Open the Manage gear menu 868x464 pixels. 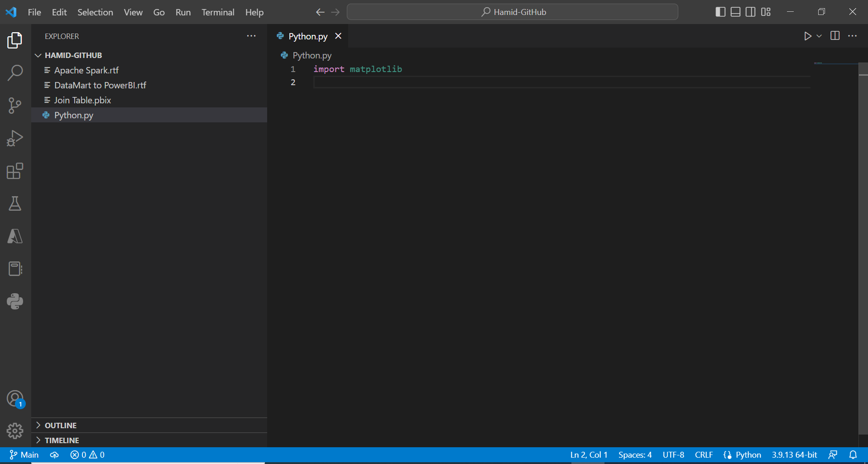click(15, 431)
